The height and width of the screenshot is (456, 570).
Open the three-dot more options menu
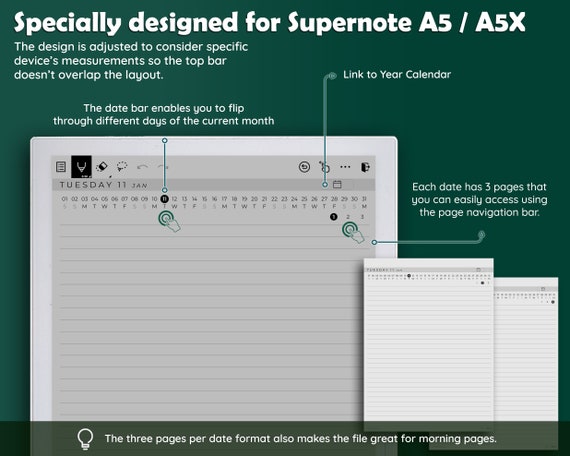coord(345,167)
